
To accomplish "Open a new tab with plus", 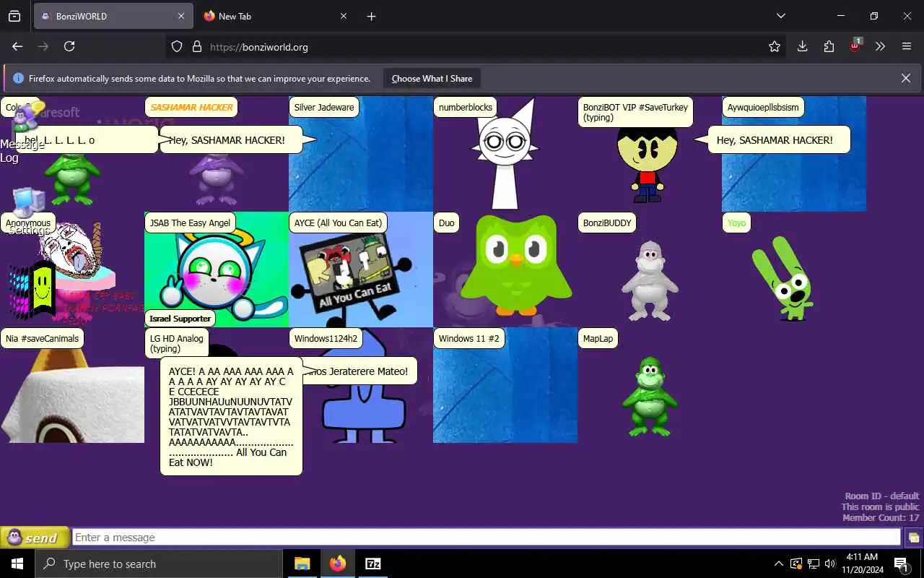I will click(371, 16).
